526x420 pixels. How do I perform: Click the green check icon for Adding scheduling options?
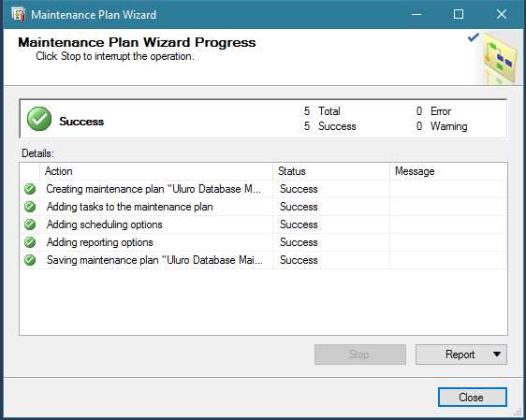30,224
